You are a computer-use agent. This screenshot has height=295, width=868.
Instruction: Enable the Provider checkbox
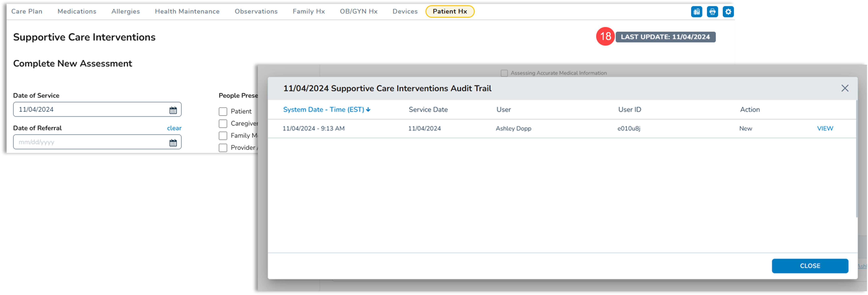(223, 148)
